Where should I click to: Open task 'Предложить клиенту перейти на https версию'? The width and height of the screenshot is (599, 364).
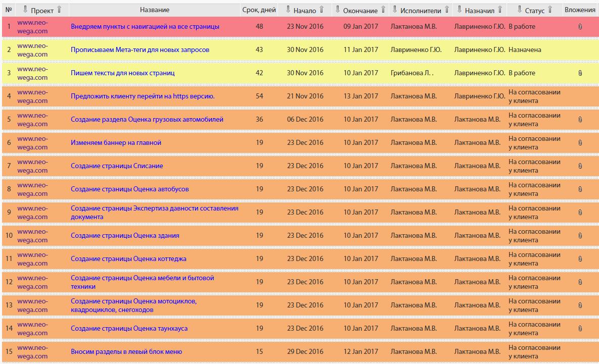point(143,96)
